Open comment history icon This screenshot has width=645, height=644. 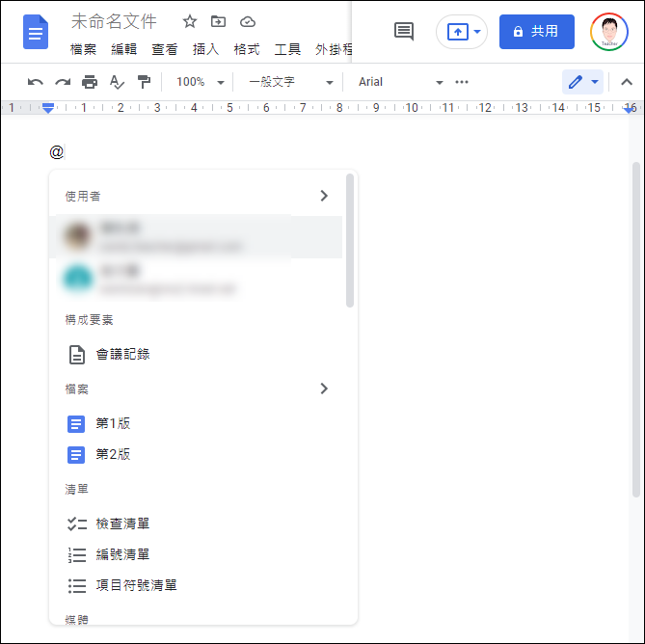pyautogui.click(x=404, y=32)
